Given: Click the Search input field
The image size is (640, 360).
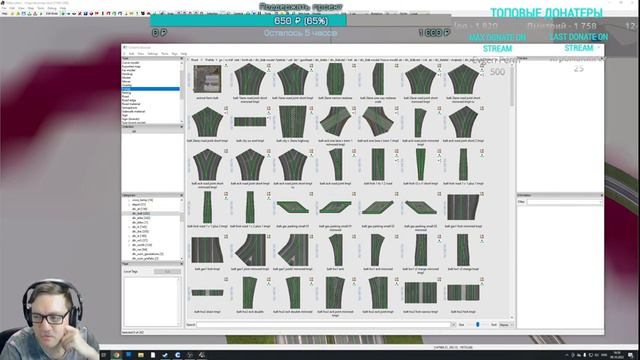Looking at the screenshot, I should pyautogui.click(x=323, y=325).
